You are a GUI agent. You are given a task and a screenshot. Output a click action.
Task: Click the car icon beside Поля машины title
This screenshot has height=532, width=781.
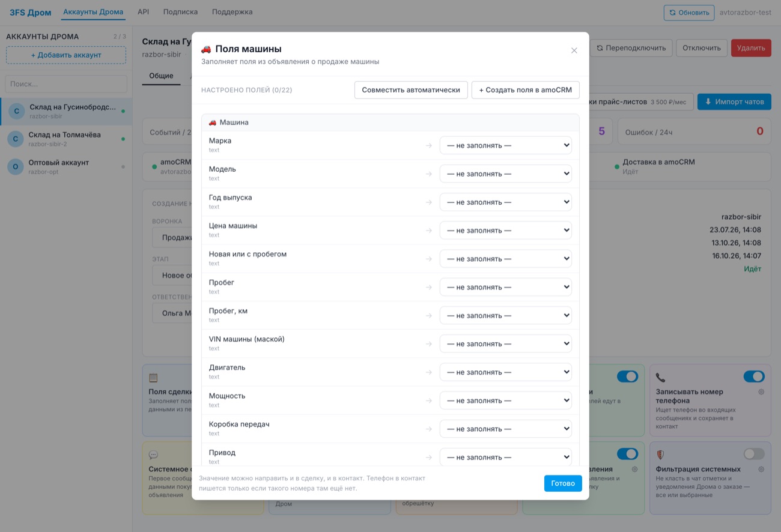coord(206,49)
